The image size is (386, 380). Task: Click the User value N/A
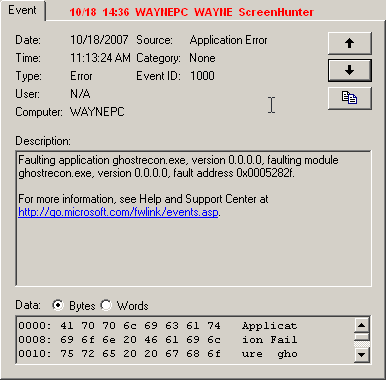point(80,94)
